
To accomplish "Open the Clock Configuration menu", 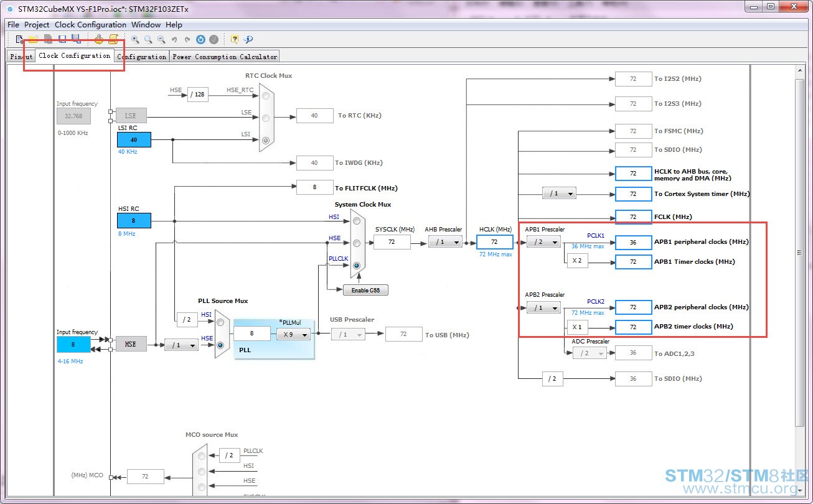I will [x=90, y=25].
